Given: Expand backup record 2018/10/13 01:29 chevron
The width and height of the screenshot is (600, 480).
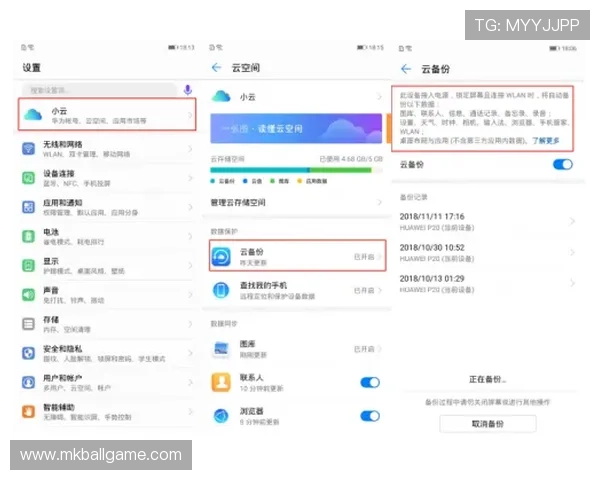Looking at the screenshot, I should [572, 283].
